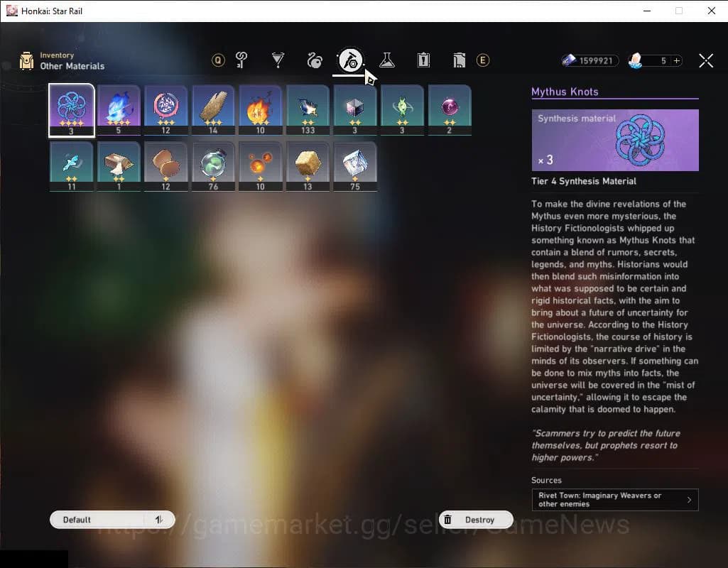Click the E next-tab key hint
This screenshot has height=568, width=728.
pos(483,60)
